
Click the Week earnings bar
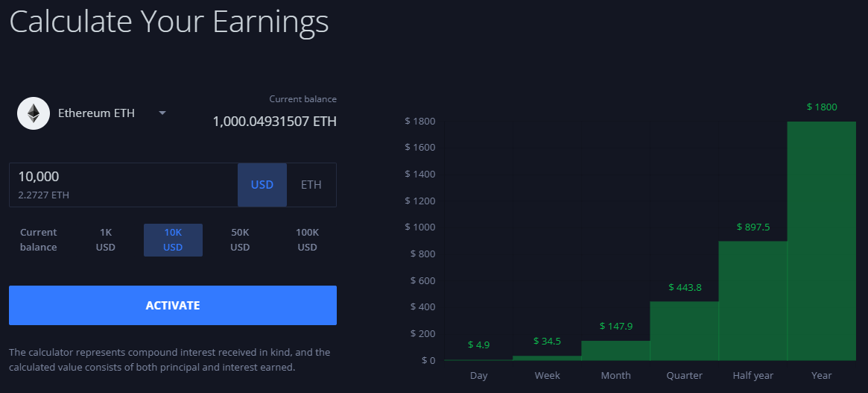point(547,358)
